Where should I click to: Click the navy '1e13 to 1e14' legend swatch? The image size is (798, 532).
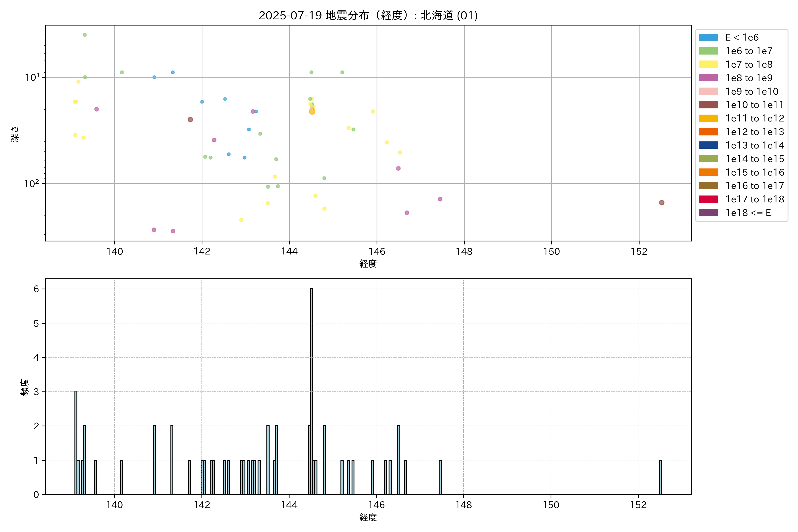pyautogui.click(x=708, y=145)
